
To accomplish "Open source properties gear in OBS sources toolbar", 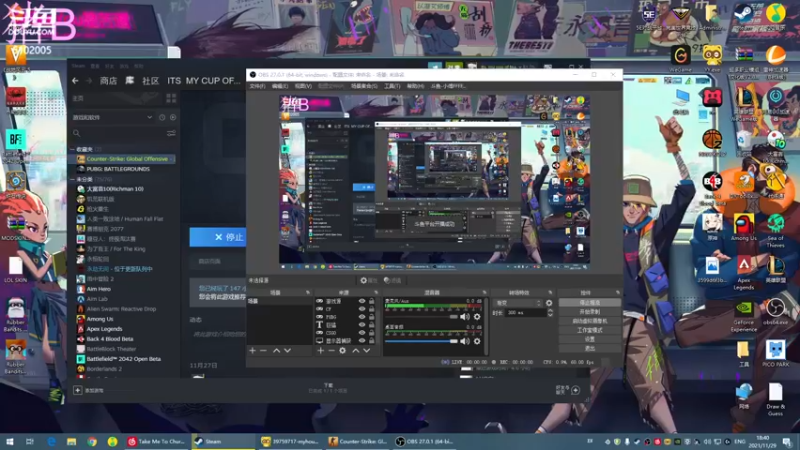I will 343,351.
